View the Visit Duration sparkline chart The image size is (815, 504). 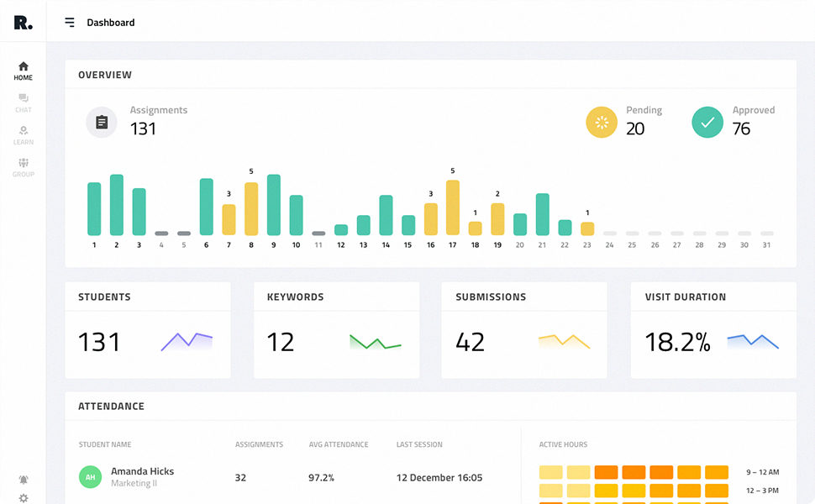coord(753,341)
